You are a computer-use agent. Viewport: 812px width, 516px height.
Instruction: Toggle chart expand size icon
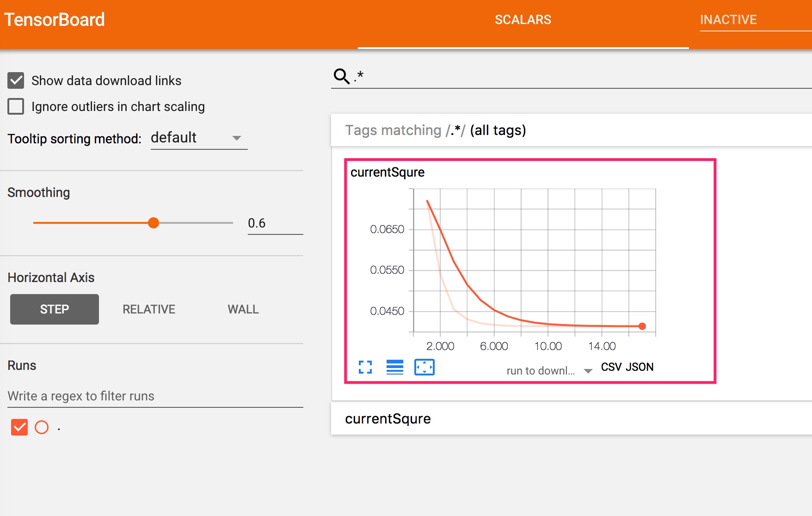click(x=365, y=367)
